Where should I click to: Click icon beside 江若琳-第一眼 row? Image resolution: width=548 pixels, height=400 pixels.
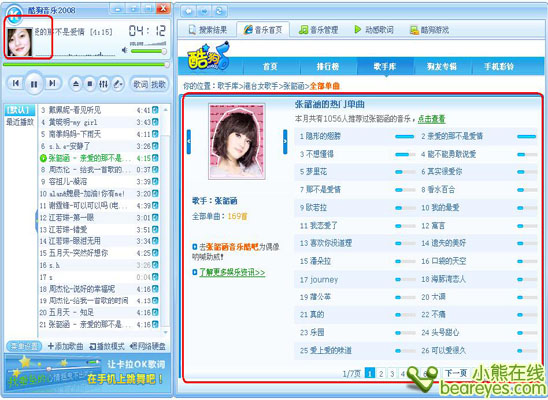[155, 218]
